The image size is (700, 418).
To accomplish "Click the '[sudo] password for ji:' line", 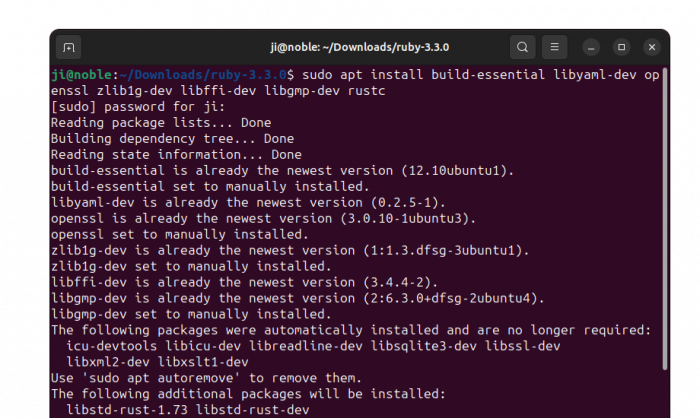I will (x=138, y=107).
